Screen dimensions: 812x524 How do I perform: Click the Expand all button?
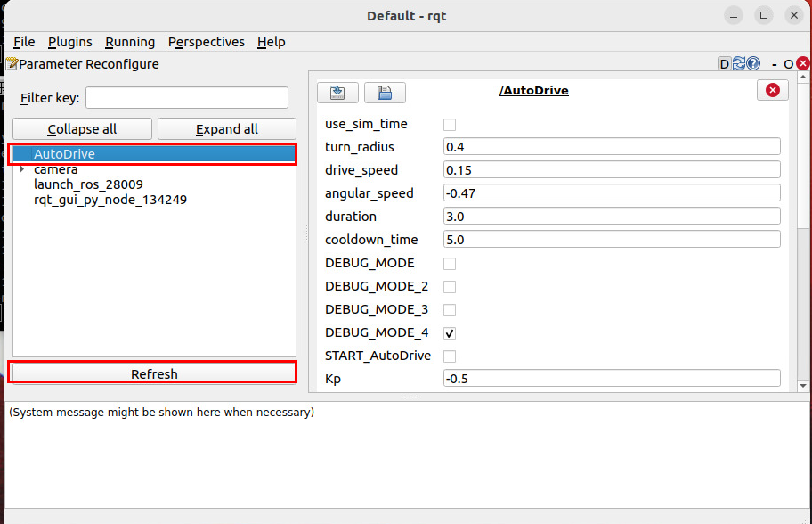pyautogui.click(x=227, y=129)
